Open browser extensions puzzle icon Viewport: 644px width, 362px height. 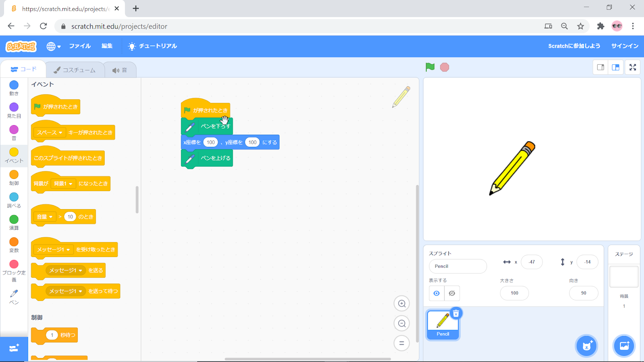601,26
